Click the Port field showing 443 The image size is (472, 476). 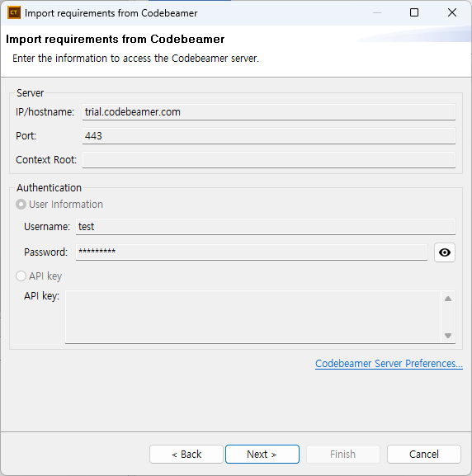tap(269, 135)
